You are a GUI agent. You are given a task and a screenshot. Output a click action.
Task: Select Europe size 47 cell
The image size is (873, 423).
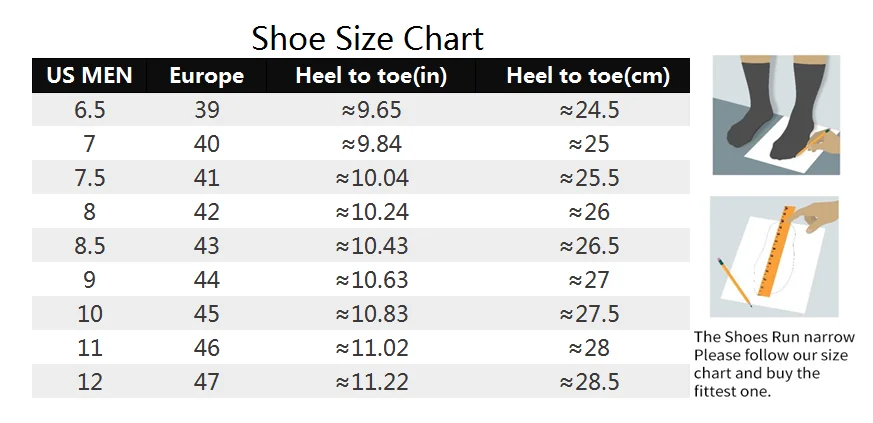coord(207,382)
